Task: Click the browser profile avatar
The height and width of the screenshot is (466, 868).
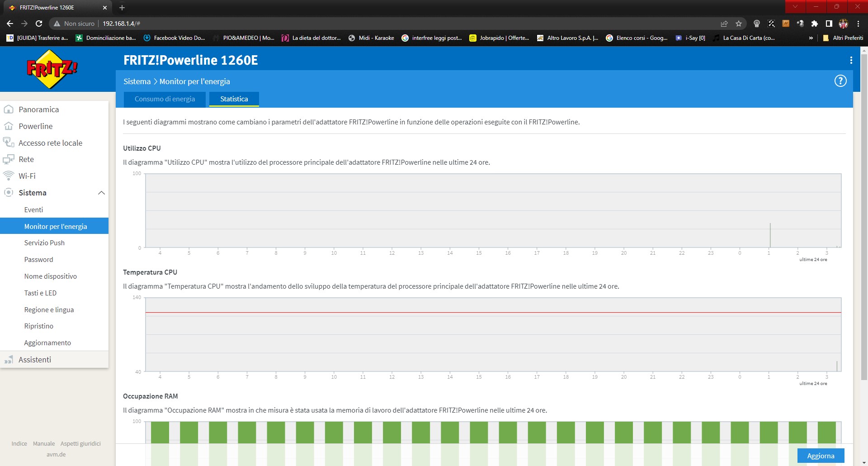Action: pyautogui.click(x=844, y=24)
